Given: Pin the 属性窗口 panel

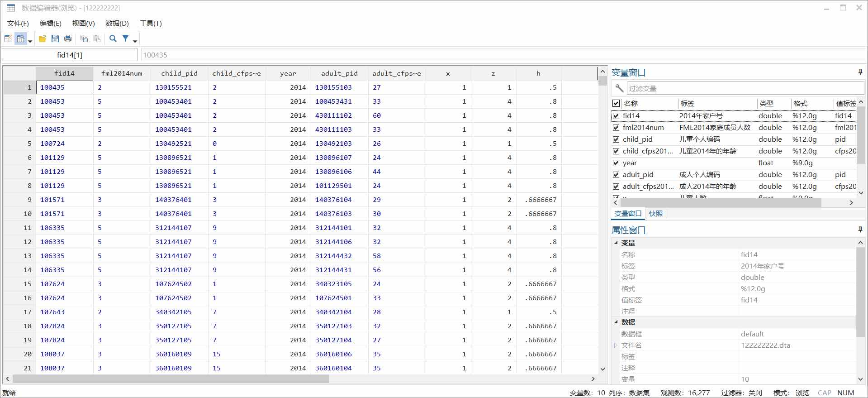Looking at the screenshot, I should point(860,230).
